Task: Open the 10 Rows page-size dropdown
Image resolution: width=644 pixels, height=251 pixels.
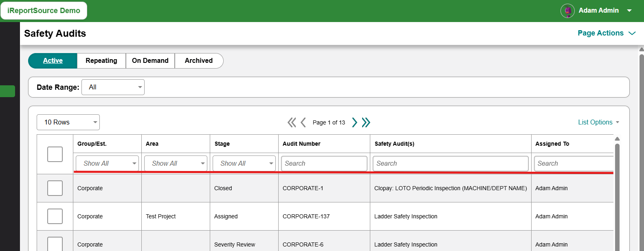Action: click(68, 122)
